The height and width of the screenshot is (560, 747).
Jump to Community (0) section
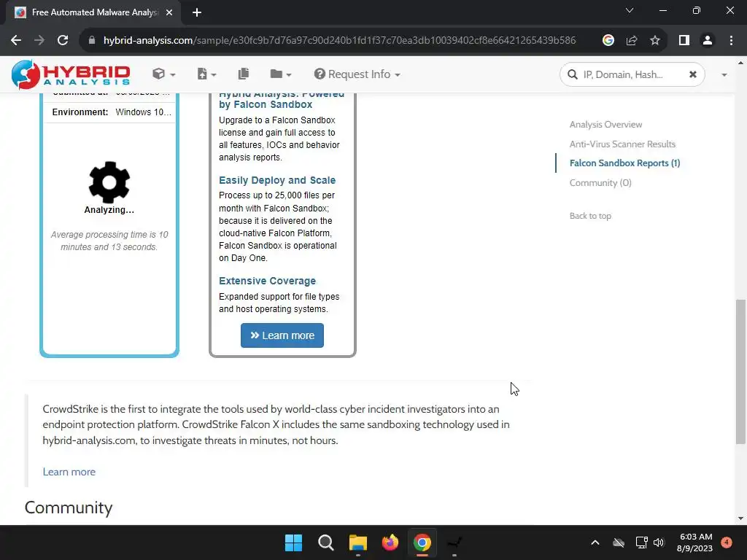600,183
